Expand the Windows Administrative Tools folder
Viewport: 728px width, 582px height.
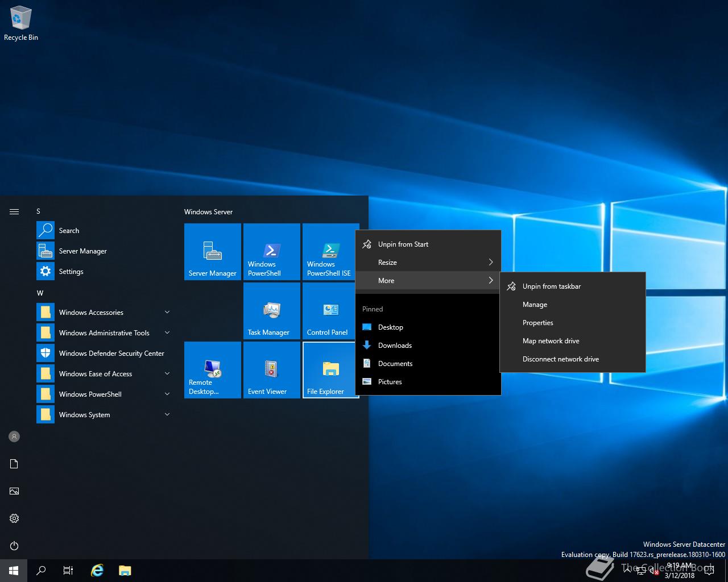coord(105,333)
